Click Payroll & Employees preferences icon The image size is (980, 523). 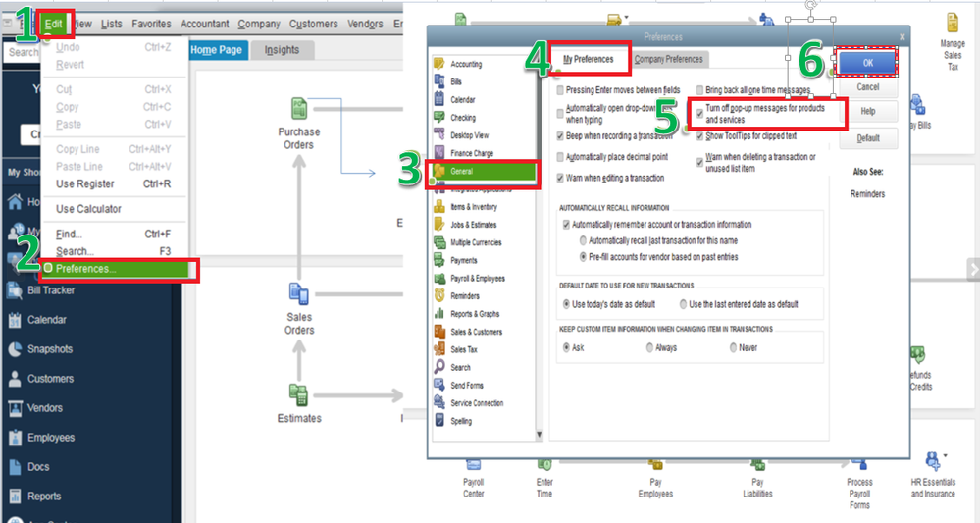(x=439, y=278)
